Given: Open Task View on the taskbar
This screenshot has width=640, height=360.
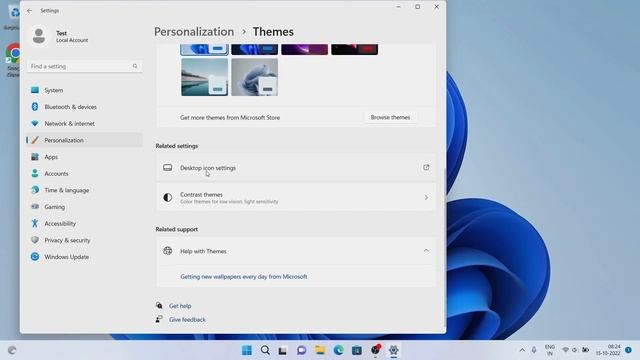Looking at the screenshot, I should pyautogui.click(x=282, y=351).
